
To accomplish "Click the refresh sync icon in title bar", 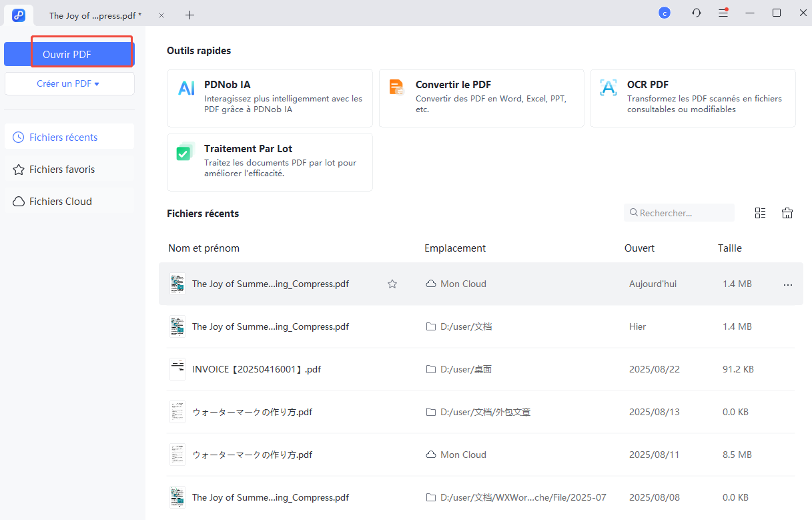I will click(x=697, y=13).
